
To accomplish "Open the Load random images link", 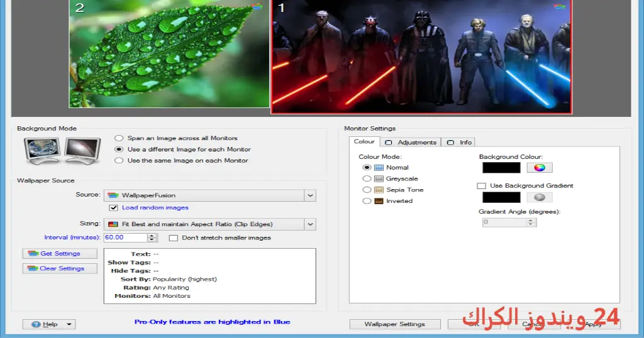I will pyautogui.click(x=155, y=207).
